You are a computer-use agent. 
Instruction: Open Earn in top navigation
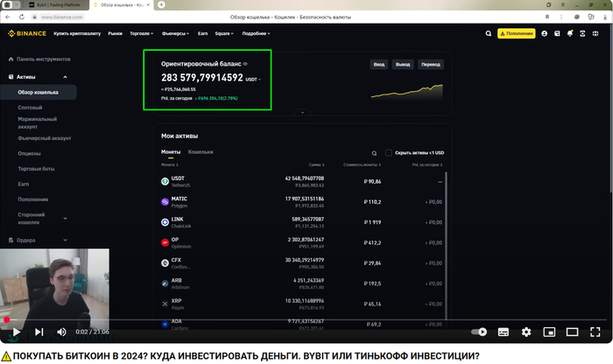202,33
